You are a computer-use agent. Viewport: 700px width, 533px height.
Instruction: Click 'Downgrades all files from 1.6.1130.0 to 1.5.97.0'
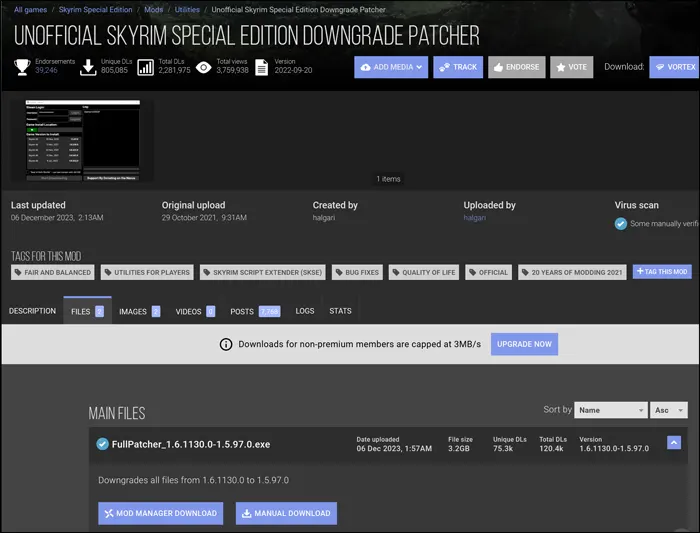pyautogui.click(x=193, y=480)
